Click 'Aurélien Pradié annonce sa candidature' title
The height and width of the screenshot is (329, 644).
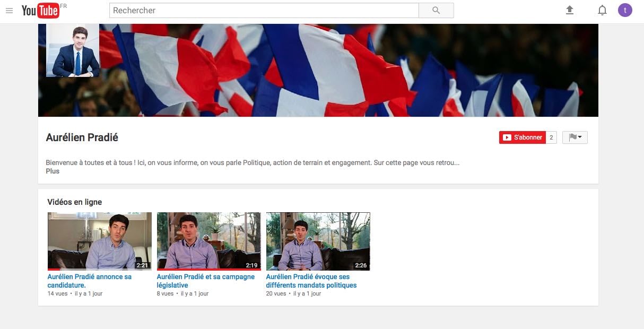[89, 281]
